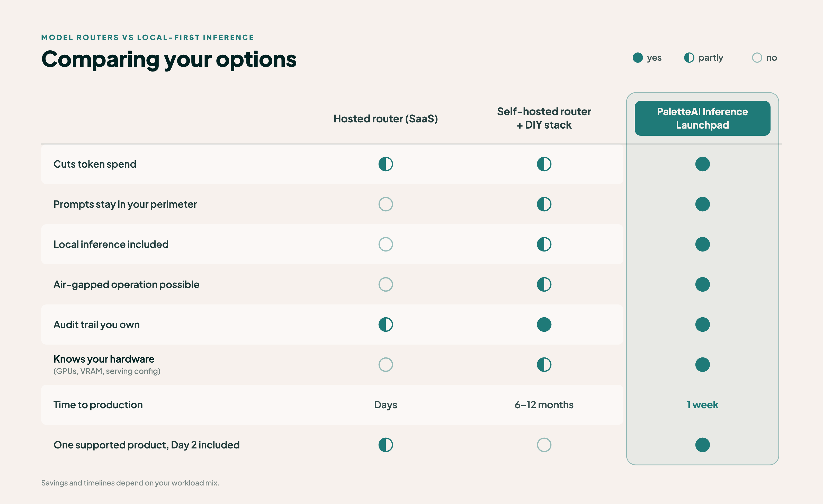Screen dimensions: 823x504
Task: Click Self-hosted filled circle for Audit trail
Action: tap(544, 324)
